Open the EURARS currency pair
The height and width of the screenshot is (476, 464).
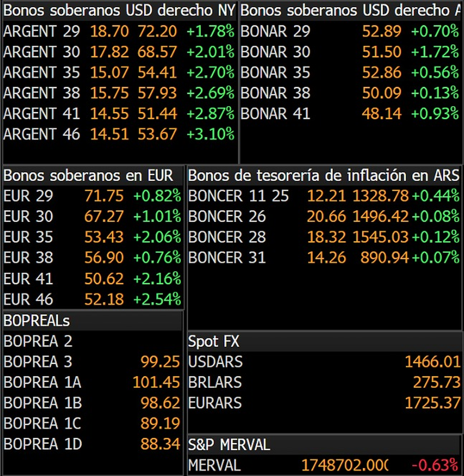215,403
